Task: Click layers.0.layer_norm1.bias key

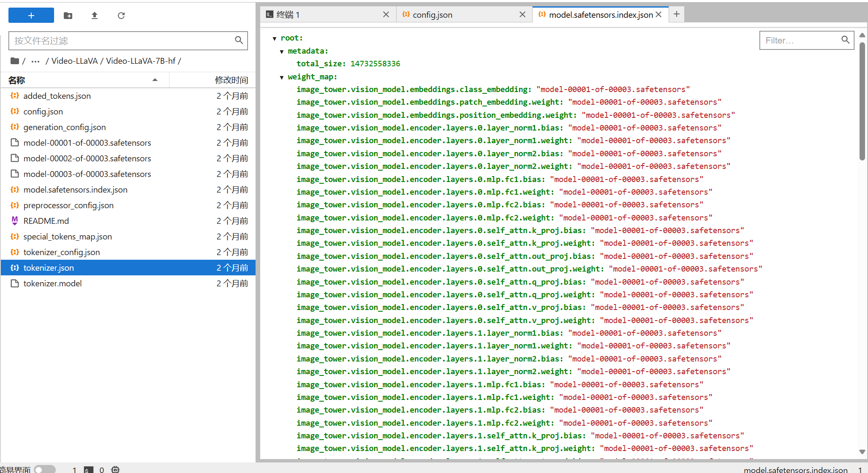Action: 430,128
